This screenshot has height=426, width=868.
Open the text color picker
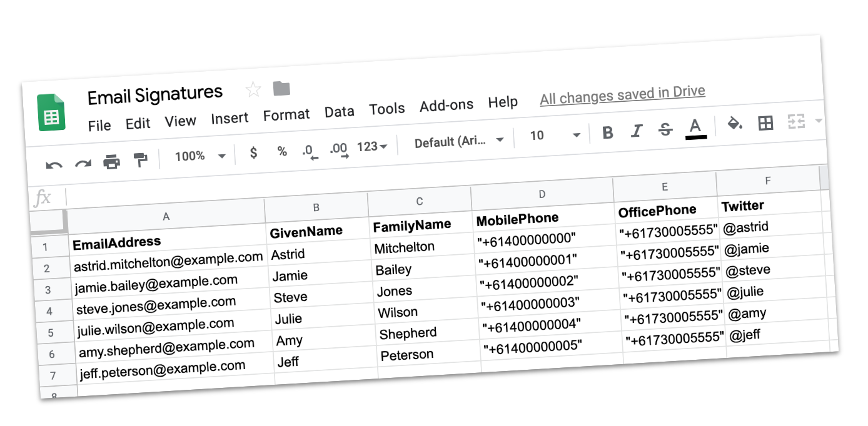pos(695,127)
